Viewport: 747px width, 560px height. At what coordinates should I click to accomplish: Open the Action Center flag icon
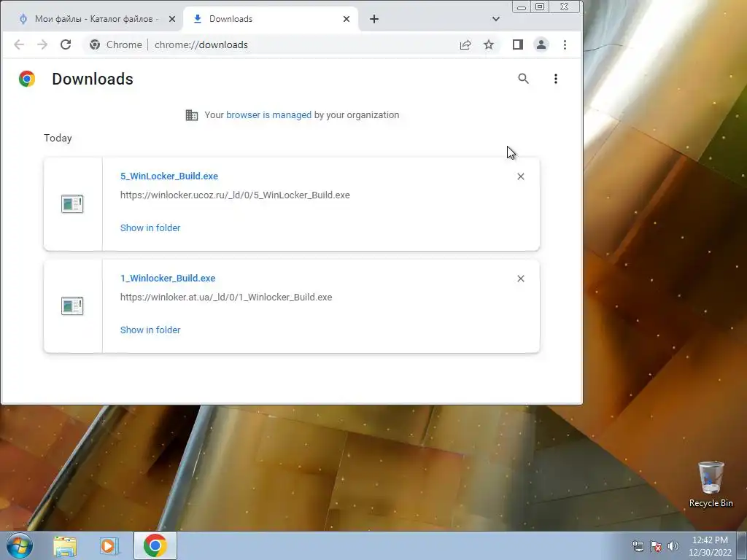(656, 546)
